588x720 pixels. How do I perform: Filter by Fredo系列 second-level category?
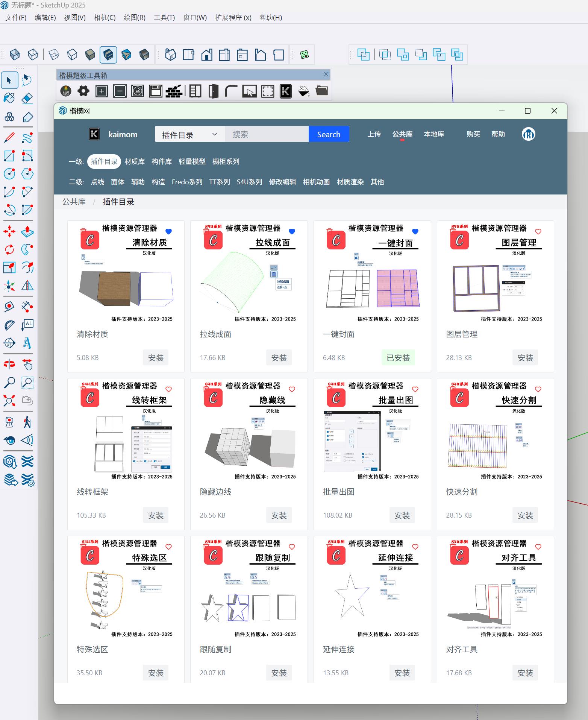coord(187,182)
